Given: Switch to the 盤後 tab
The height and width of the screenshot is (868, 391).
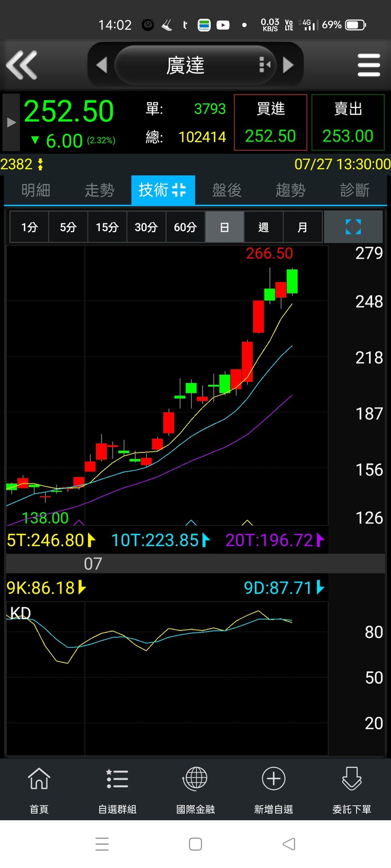Looking at the screenshot, I should (x=226, y=190).
